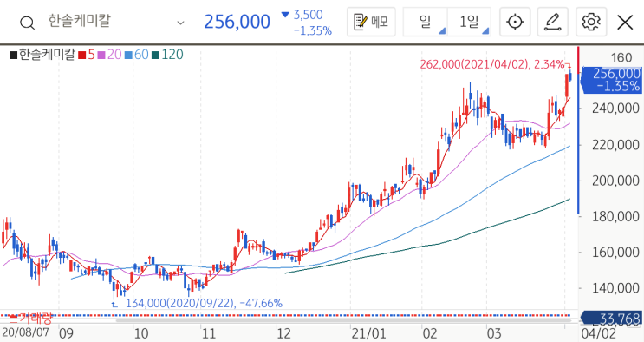The image size is (644, 342).
Task: Click the 200,000 axis label
Action: tap(615, 181)
